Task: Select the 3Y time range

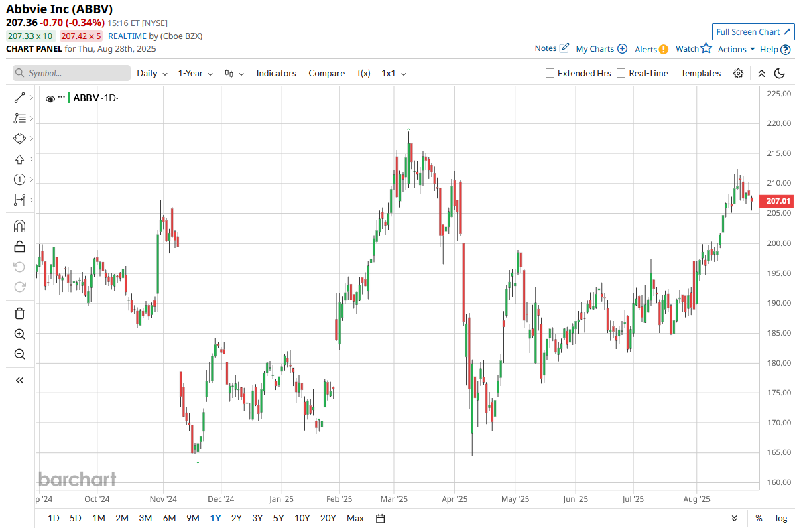Action: pos(257,518)
